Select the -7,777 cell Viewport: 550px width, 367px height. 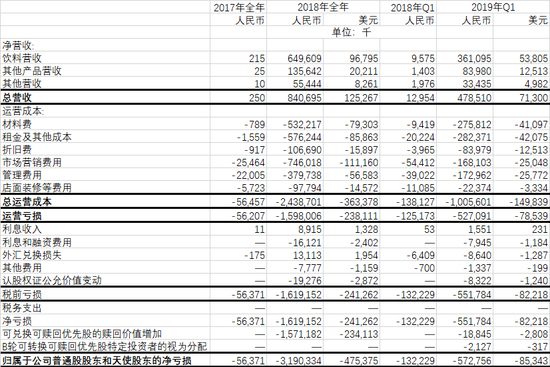coord(307,268)
